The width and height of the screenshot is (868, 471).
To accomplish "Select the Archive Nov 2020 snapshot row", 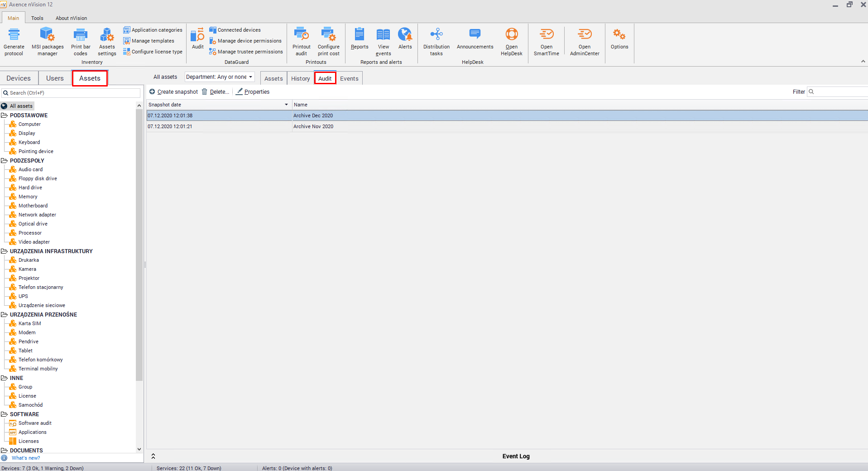I will 313,127.
